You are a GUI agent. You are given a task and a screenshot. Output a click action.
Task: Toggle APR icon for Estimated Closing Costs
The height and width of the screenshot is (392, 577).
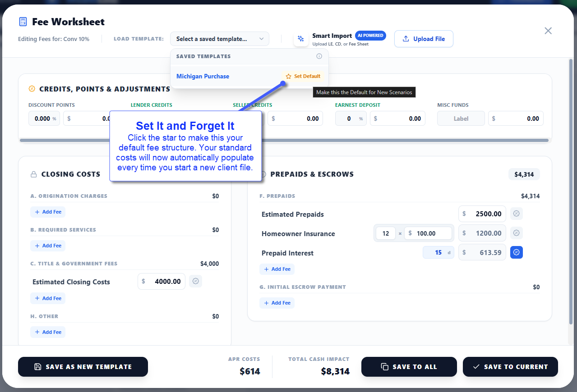(195, 281)
